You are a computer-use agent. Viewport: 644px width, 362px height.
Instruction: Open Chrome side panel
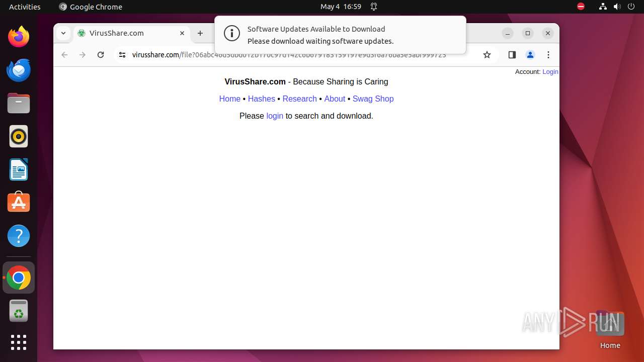(x=512, y=55)
